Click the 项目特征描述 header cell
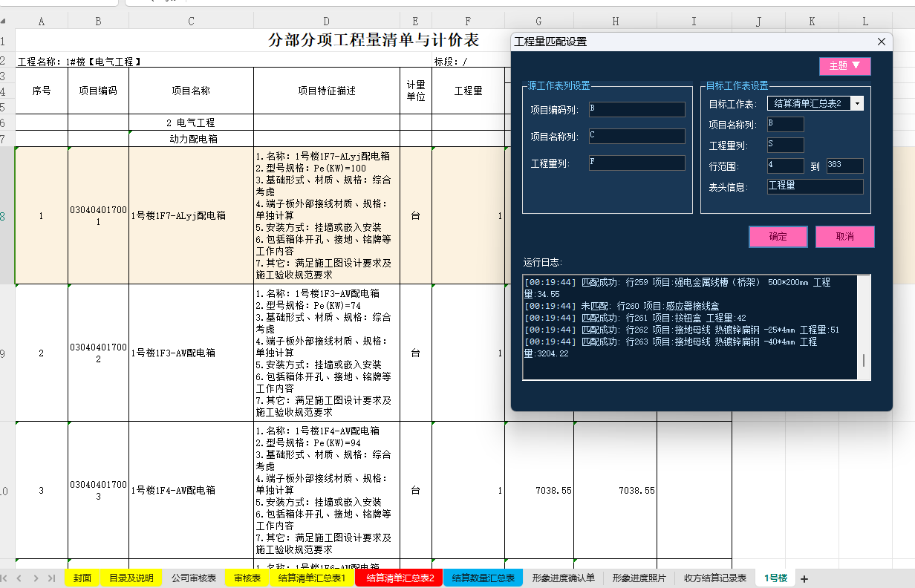Screen dimensions: 915x588 [326, 91]
